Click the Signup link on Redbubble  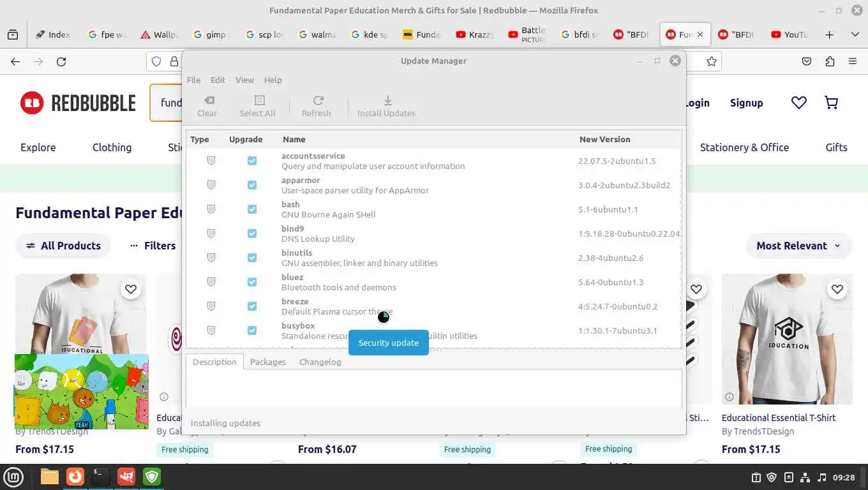[746, 103]
